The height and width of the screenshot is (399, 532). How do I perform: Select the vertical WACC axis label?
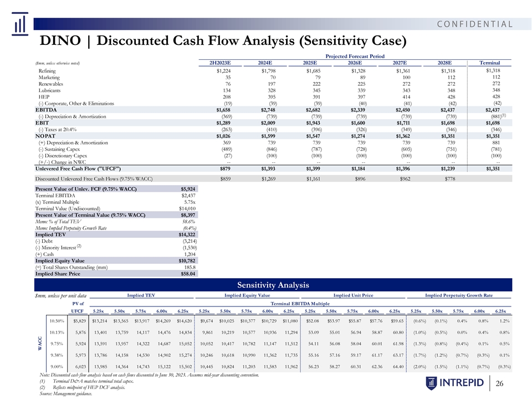coord(40,344)
